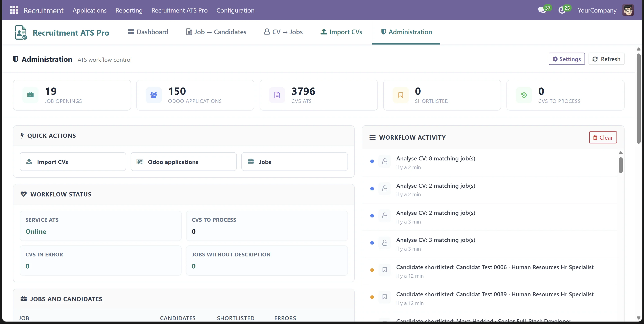
Task: Open the YourCompany switcher
Action: point(597,10)
